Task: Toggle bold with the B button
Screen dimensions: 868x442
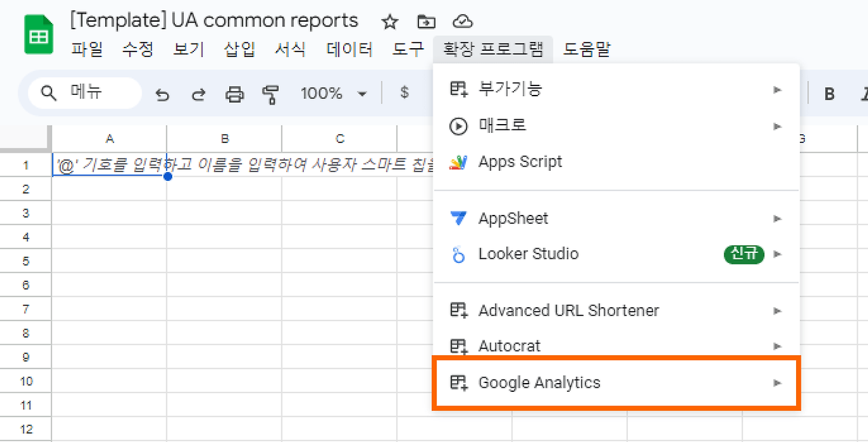Action: [829, 94]
